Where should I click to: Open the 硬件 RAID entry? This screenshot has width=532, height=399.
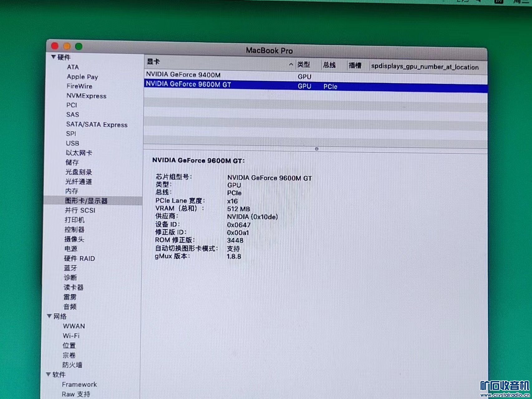pyautogui.click(x=79, y=258)
